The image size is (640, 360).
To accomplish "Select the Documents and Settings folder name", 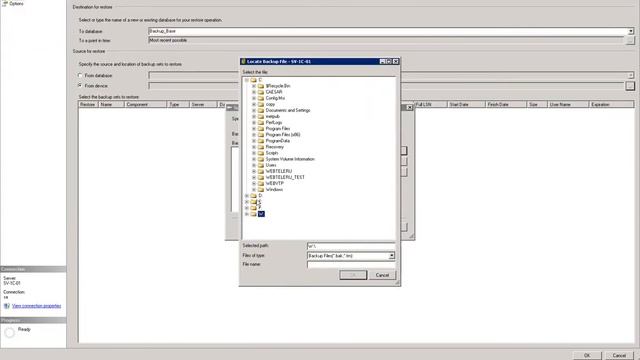I will [288, 111].
